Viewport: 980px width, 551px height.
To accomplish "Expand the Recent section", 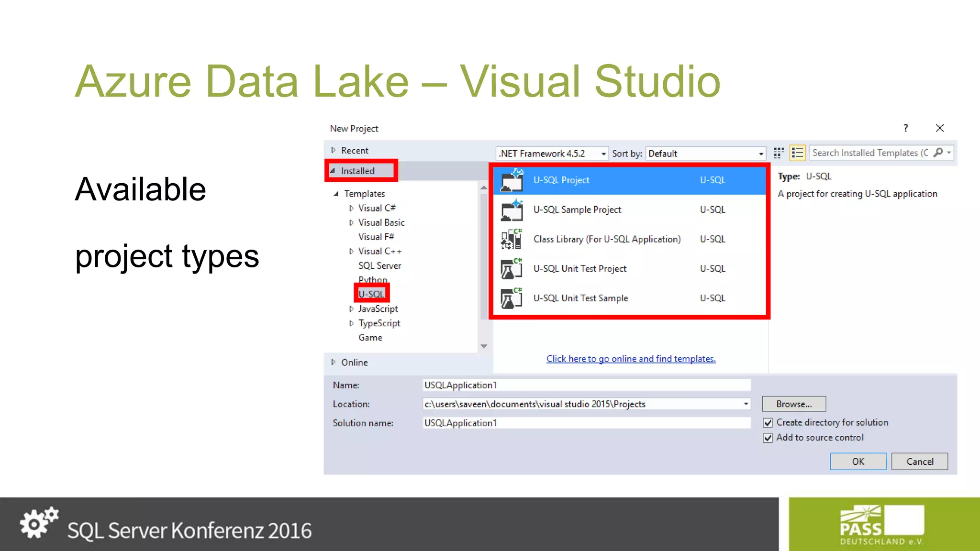I will (334, 150).
